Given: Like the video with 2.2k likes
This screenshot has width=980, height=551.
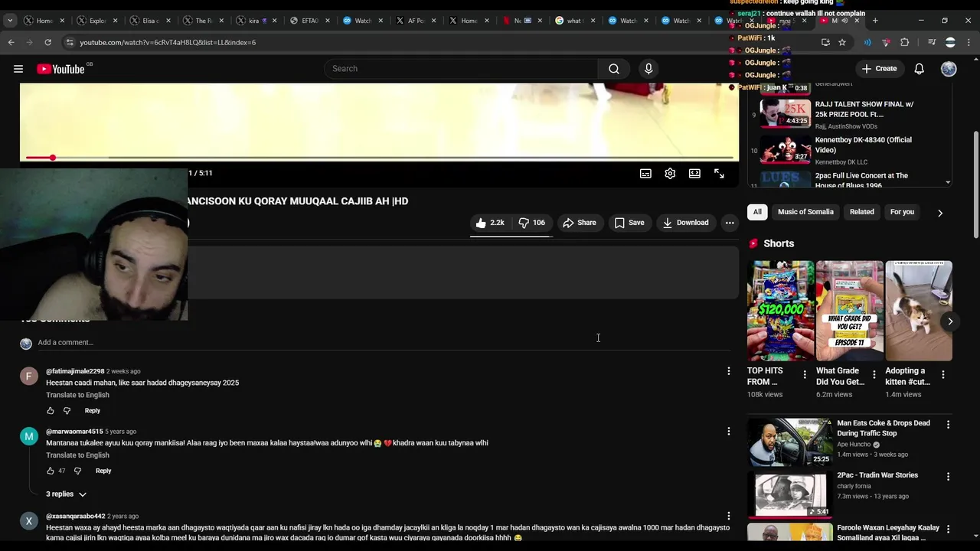Looking at the screenshot, I should click(x=490, y=223).
